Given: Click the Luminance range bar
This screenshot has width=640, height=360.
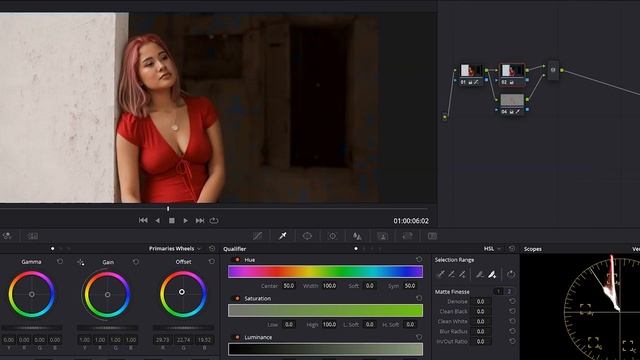Looking at the screenshot, I should click(325, 349).
